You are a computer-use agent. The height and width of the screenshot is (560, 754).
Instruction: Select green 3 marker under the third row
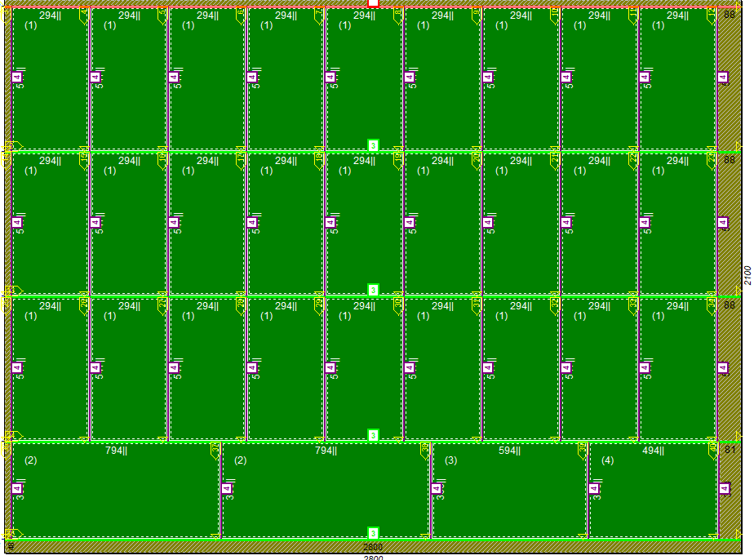[373, 435]
